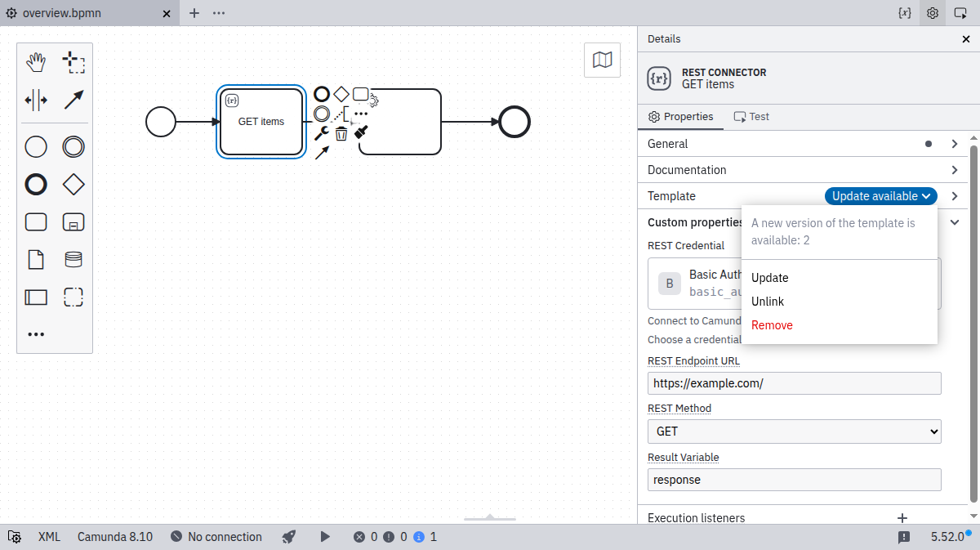The height and width of the screenshot is (550, 980).
Task: Open the Properties tab
Action: pyautogui.click(x=680, y=117)
